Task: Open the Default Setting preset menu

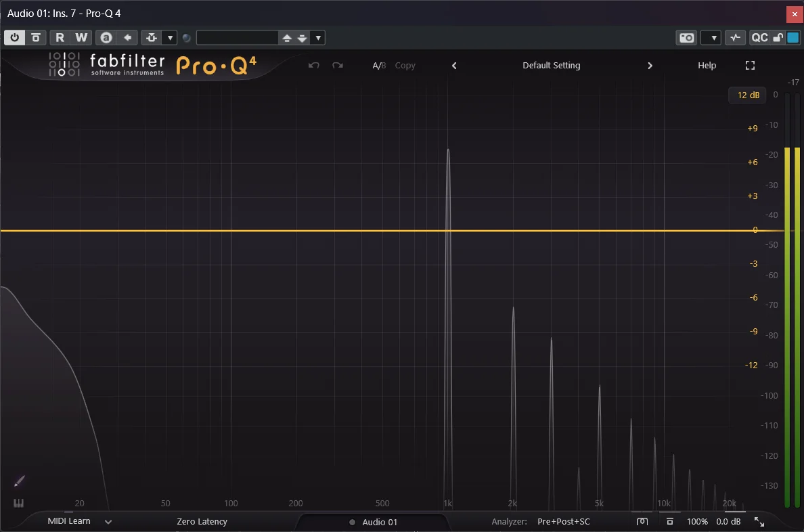Action: tap(551, 65)
